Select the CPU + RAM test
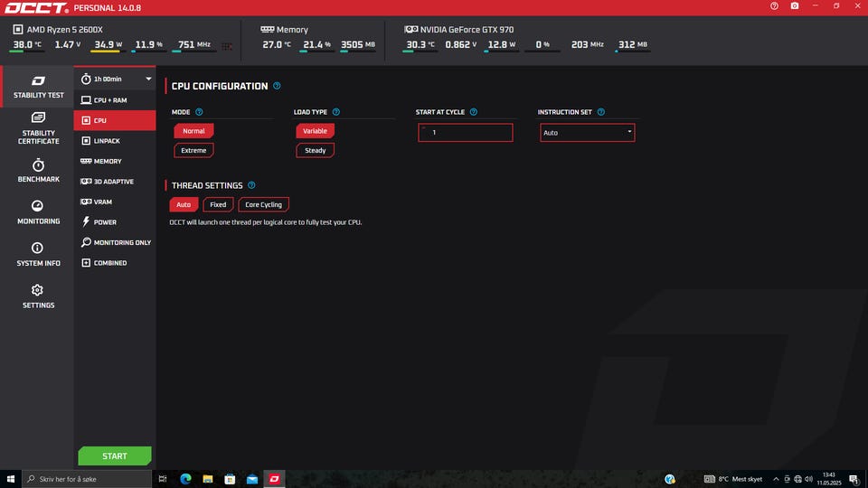 click(x=115, y=100)
